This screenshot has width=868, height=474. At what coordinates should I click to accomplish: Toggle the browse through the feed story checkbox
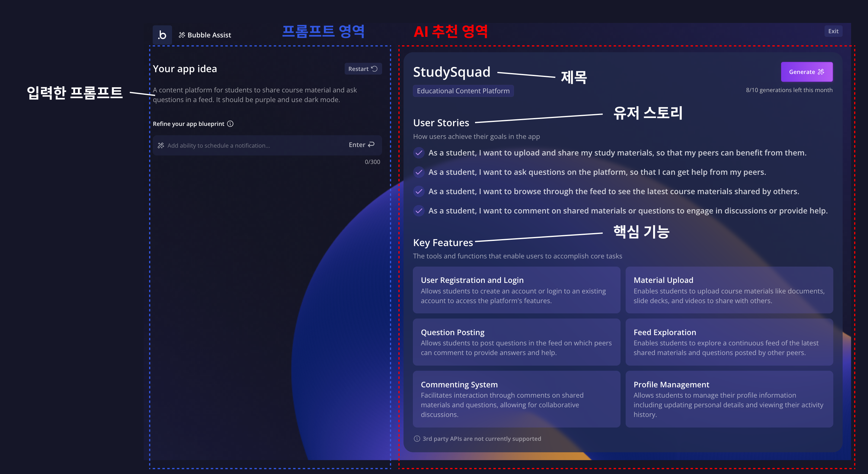tap(419, 191)
